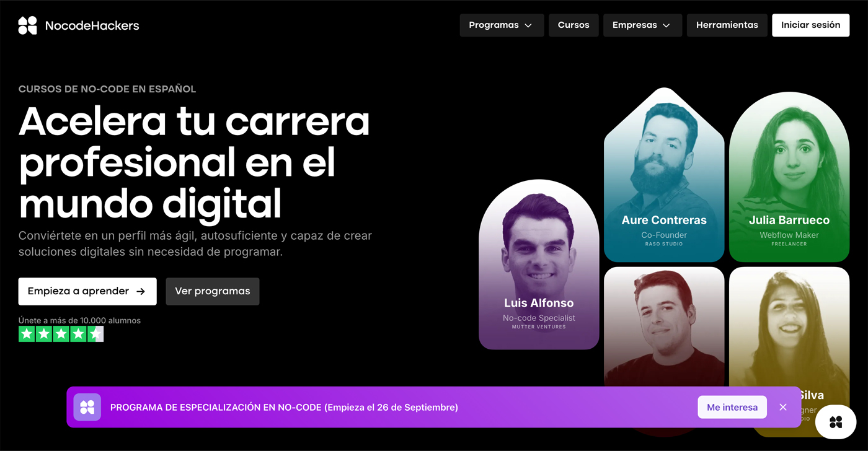
Task: Open the Herramientas menu item
Action: pos(727,25)
